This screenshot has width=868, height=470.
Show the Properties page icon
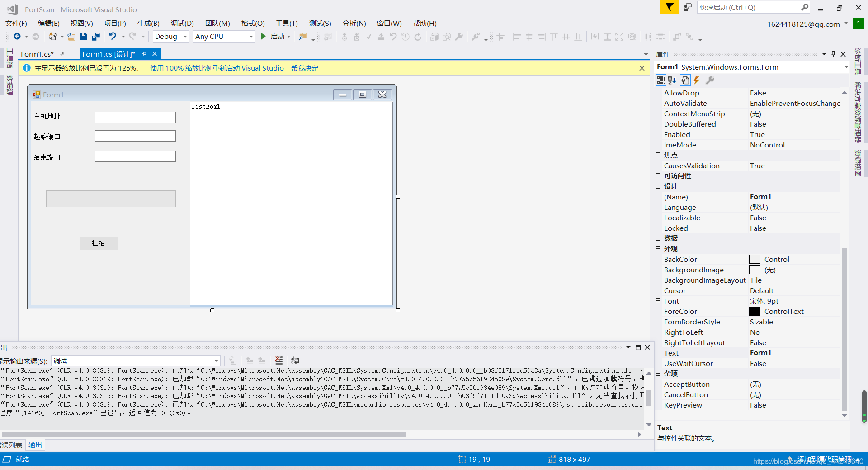(685, 81)
